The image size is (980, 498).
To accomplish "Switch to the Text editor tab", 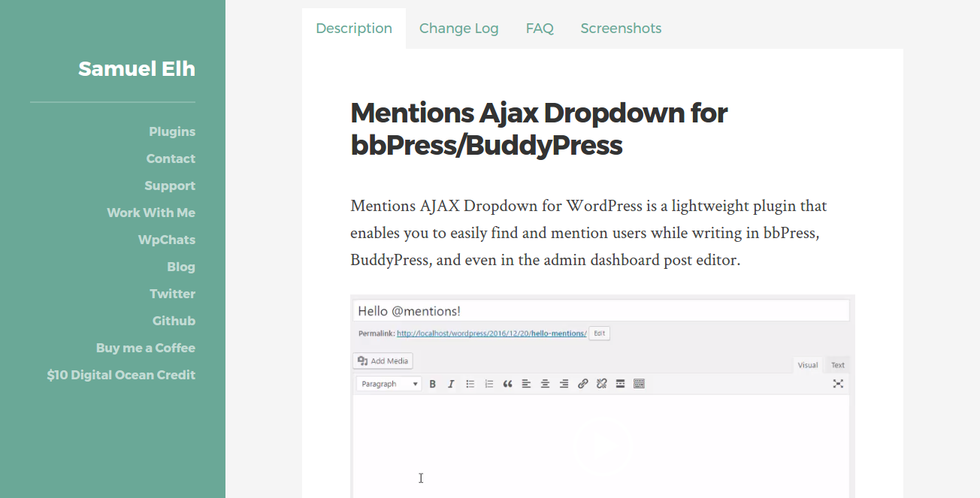I will (x=838, y=365).
